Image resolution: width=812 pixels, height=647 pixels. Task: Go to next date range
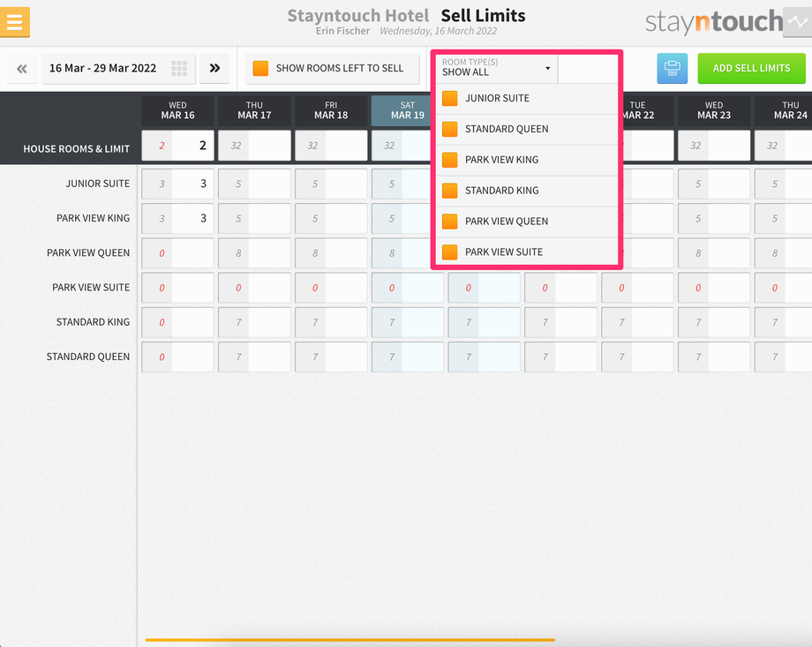[214, 68]
